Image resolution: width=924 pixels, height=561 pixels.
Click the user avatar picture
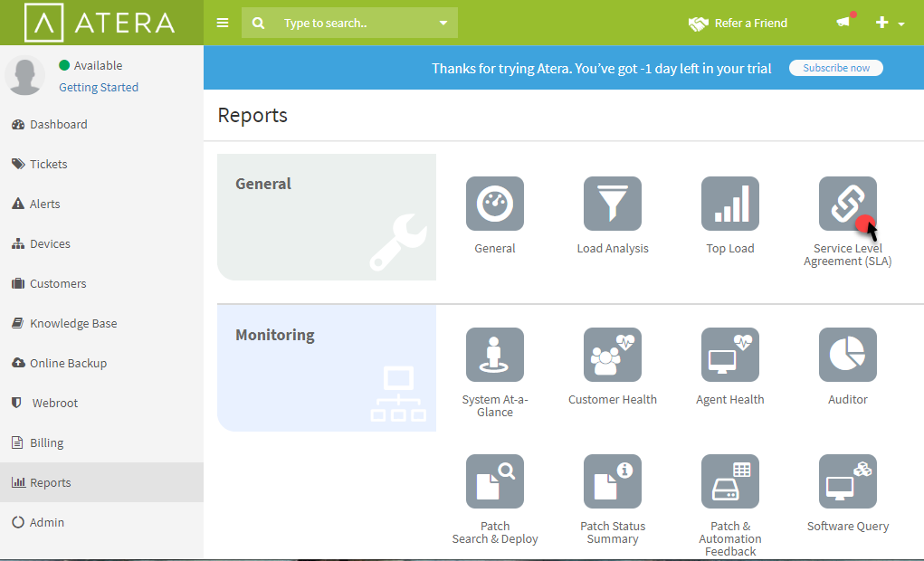[x=24, y=75]
